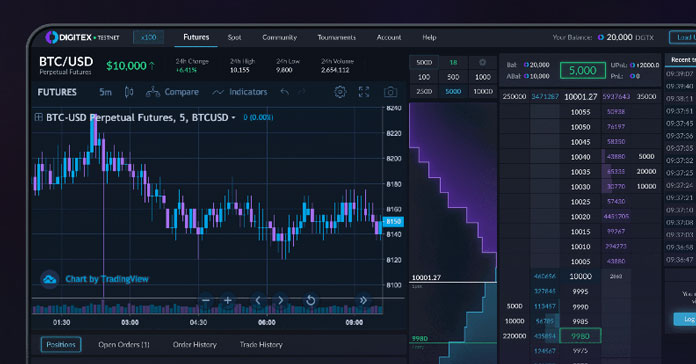Open the Account menu
Image resolution: width=696 pixels, height=364 pixels.
[389, 37]
